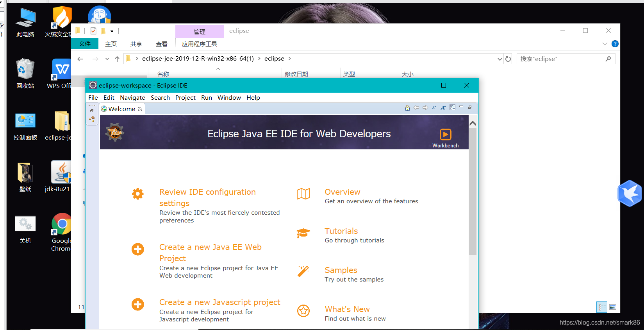
Task: Open Eclipse Project menu
Action: 186,97
